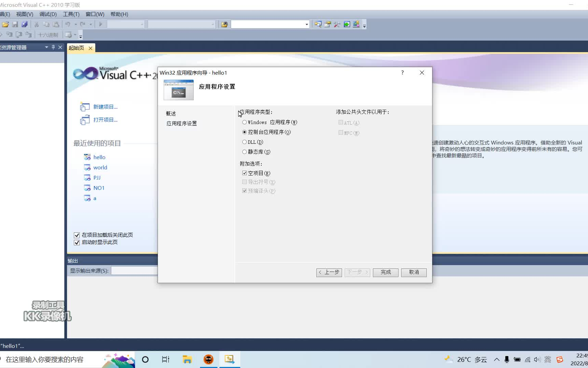Open the 工具(T) menu
The height and width of the screenshot is (368, 588).
pos(71,14)
